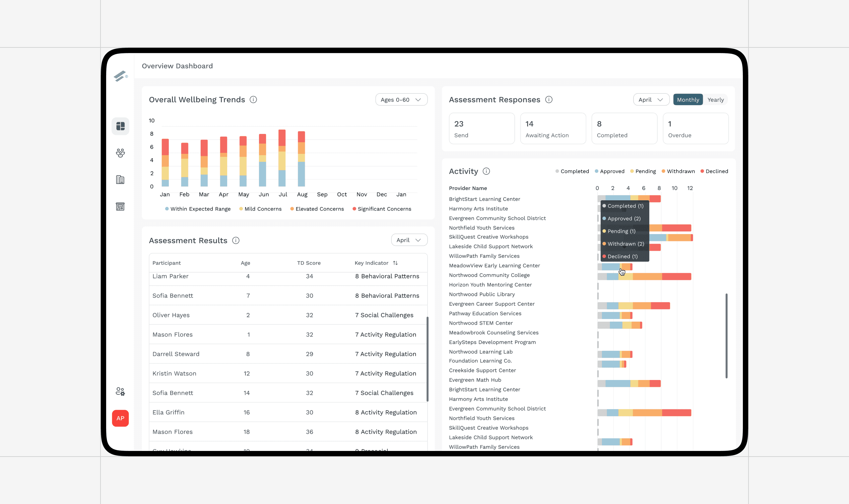Open Assessment Results April dropdown
This screenshot has width=849, height=504.
coord(409,240)
